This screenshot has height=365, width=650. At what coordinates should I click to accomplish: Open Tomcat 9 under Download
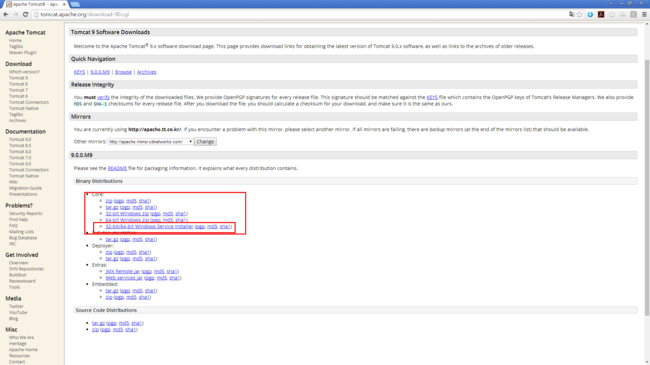18,78
